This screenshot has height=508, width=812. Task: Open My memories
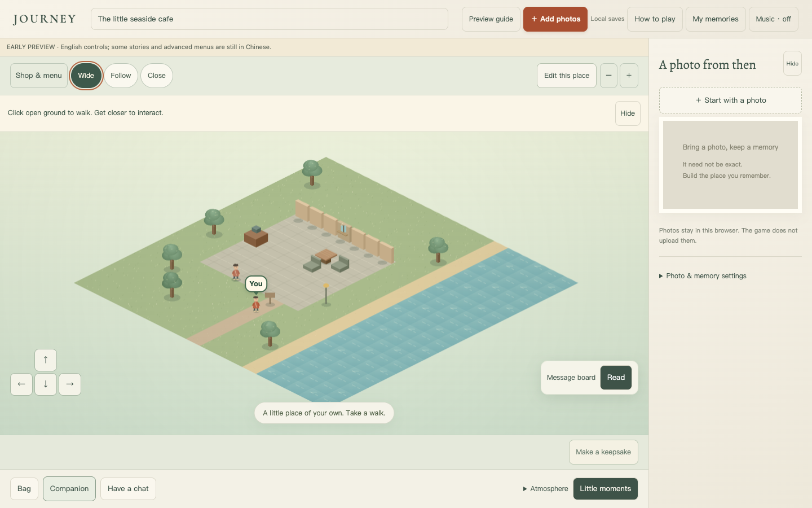[x=716, y=19]
